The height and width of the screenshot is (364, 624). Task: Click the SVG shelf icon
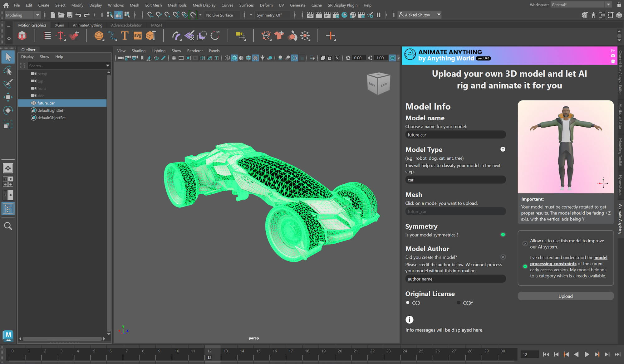tap(137, 36)
